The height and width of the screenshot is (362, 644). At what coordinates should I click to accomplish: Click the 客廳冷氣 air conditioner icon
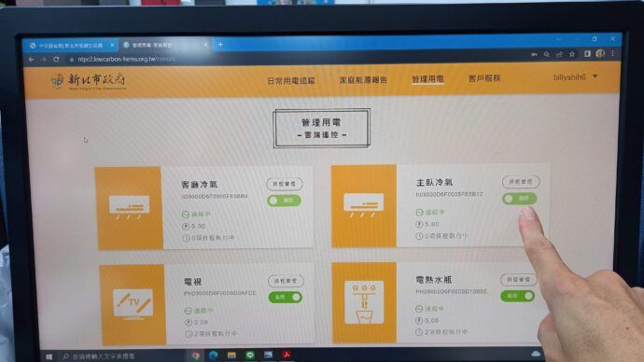pos(129,208)
